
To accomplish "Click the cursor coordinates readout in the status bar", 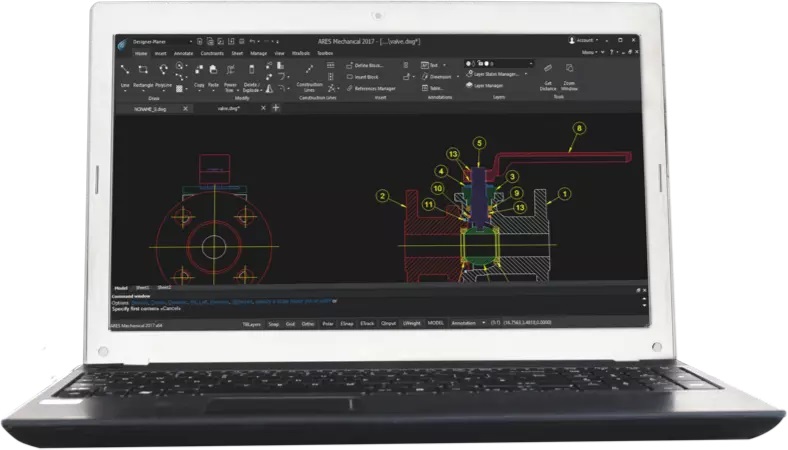I will [527, 322].
